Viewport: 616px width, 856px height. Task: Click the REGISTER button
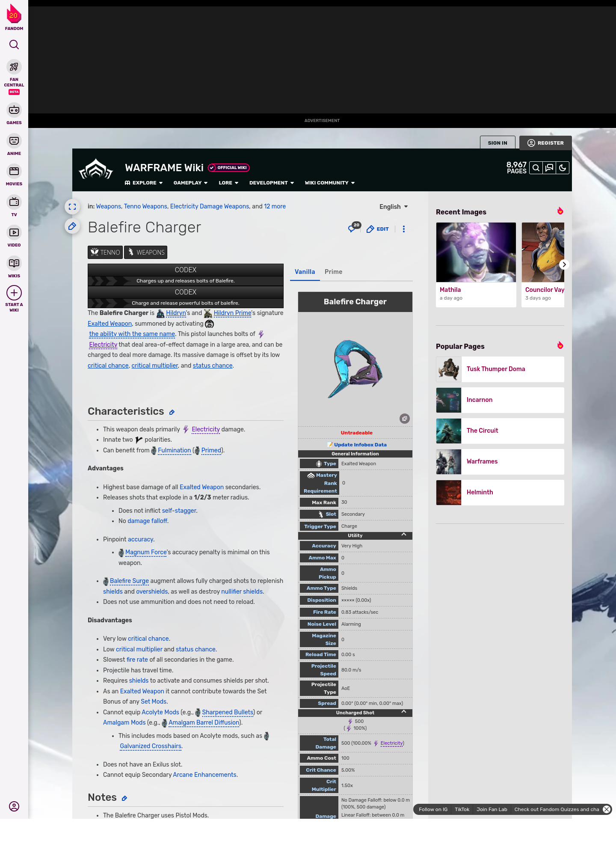[545, 143]
